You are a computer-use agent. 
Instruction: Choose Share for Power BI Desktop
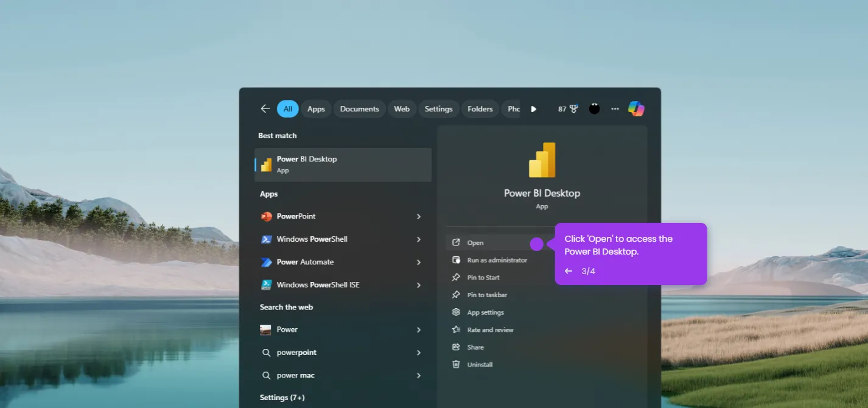(x=475, y=347)
